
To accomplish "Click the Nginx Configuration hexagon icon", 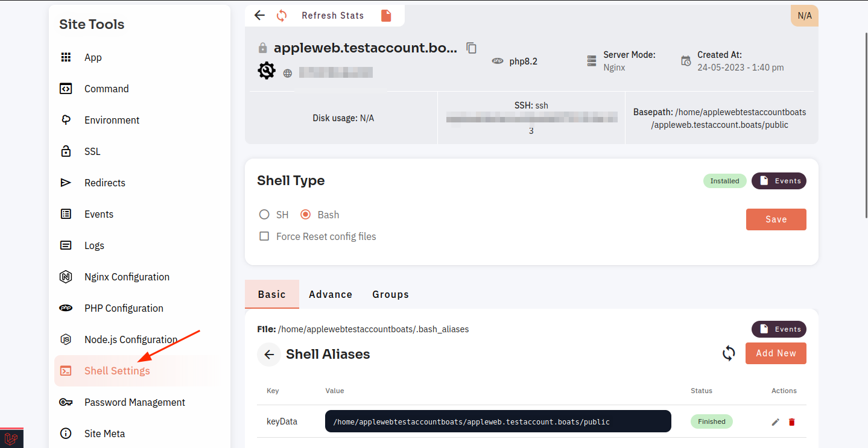I will point(66,277).
